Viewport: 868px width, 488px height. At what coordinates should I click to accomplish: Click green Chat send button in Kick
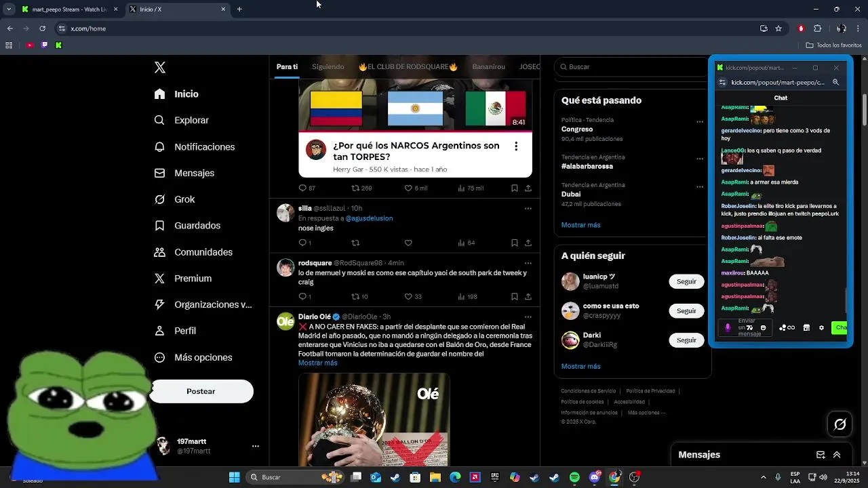tap(840, 328)
